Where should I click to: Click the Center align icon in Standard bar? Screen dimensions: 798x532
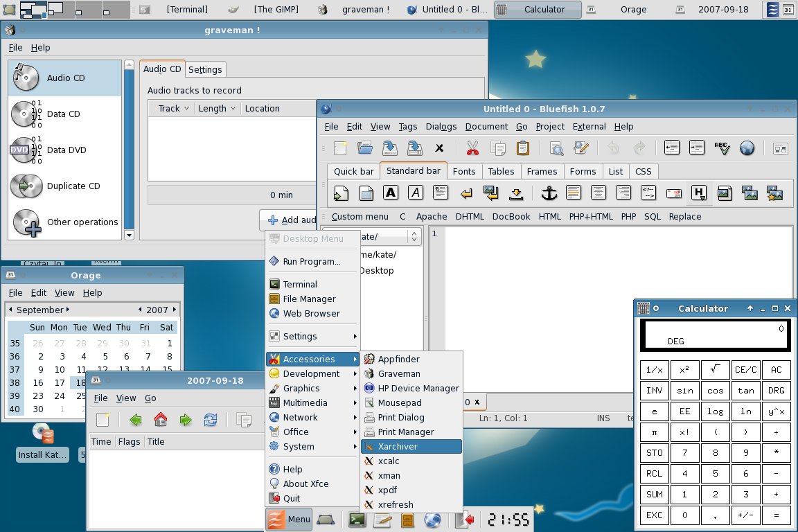click(598, 193)
